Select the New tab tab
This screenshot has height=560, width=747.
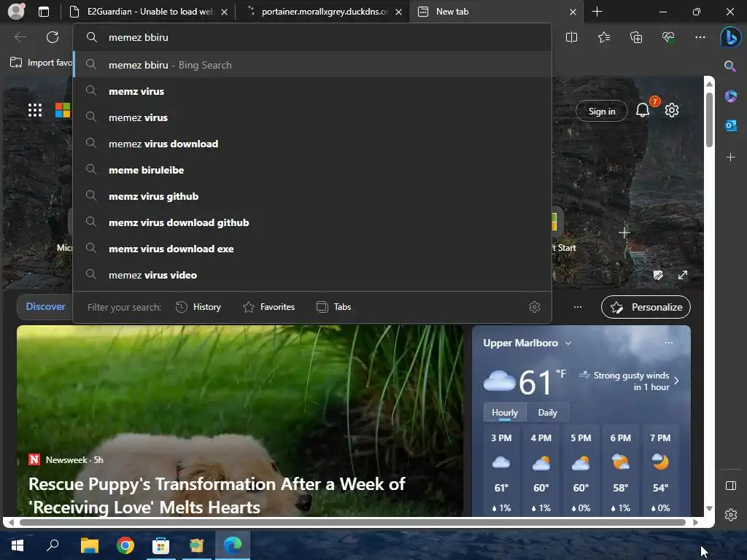[x=495, y=12]
